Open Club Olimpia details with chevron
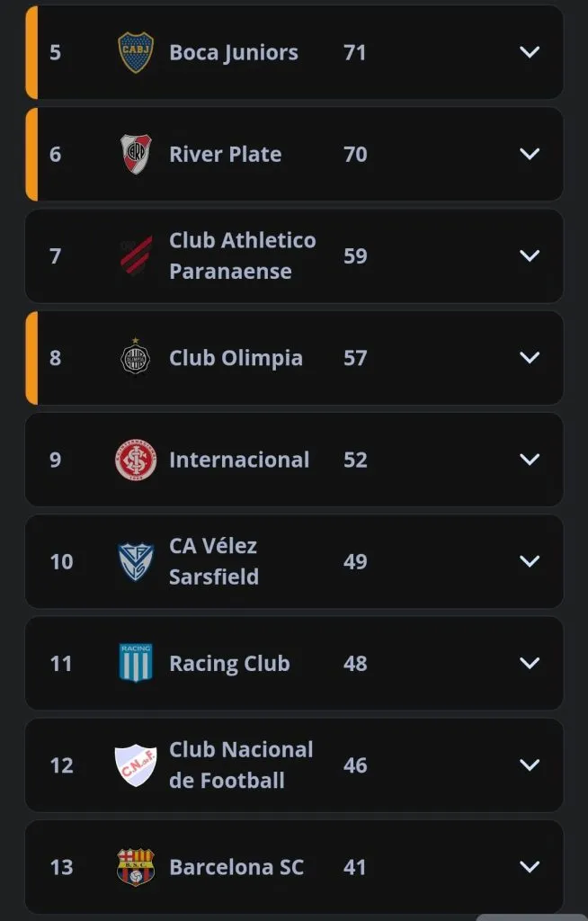 pyautogui.click(x=530, y=358)
